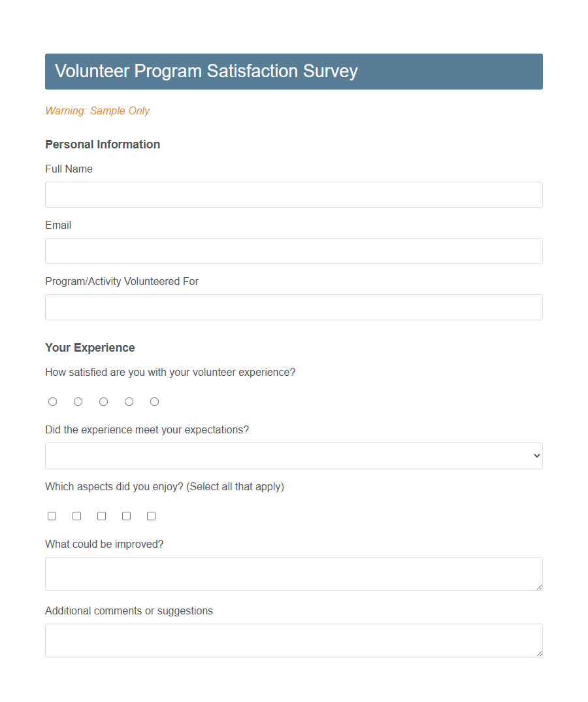Click the Program/Activity Volunteered For field
Image resolution: width=588 pixels, height=702 pixels.
tap(293, 307)
